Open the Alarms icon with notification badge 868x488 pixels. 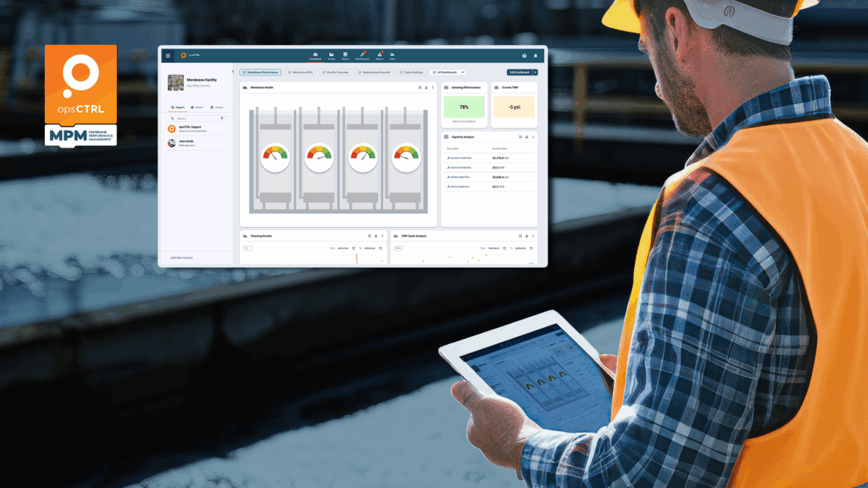[x=379, y=56]
